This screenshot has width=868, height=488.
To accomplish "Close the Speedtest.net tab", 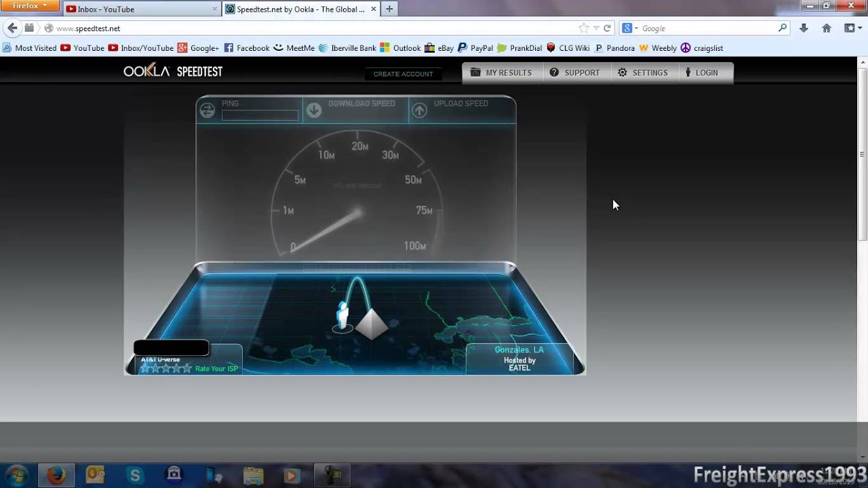I will click(372, 9).
